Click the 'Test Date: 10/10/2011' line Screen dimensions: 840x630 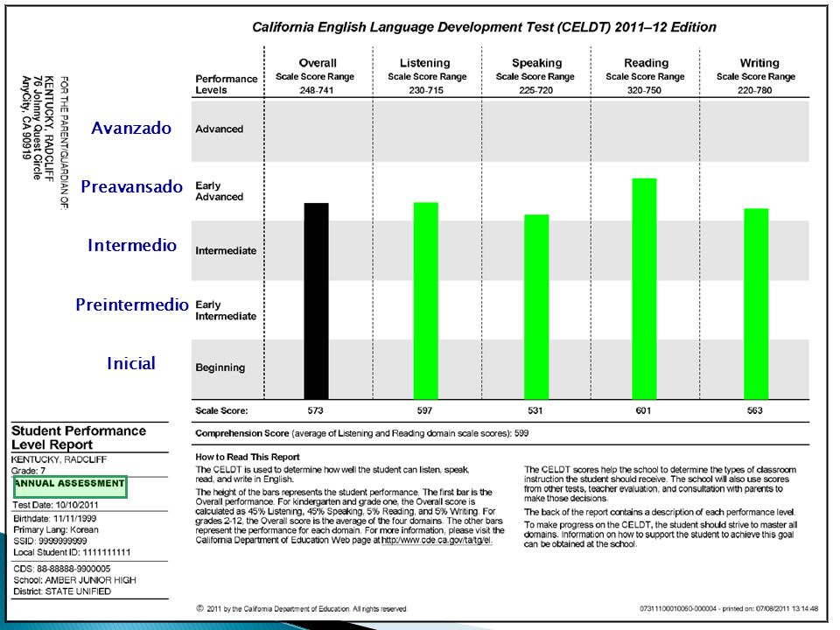click(x=56, y=505)
